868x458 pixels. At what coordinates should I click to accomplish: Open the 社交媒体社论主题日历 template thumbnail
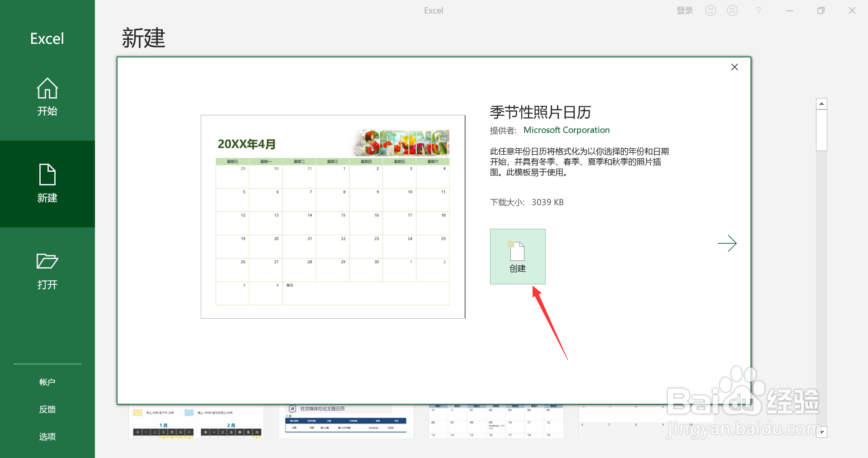(346, 421)
